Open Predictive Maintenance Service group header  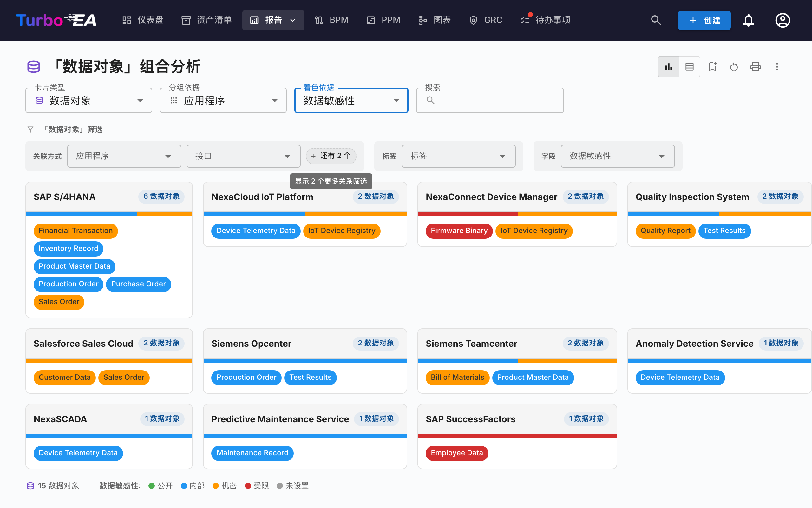(x=305, y=419)
